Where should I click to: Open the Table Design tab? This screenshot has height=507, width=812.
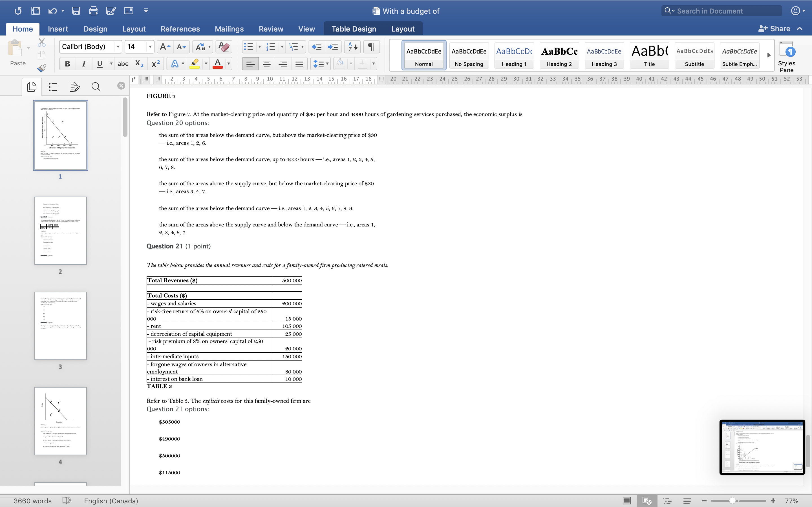click(x=354, y=29)
